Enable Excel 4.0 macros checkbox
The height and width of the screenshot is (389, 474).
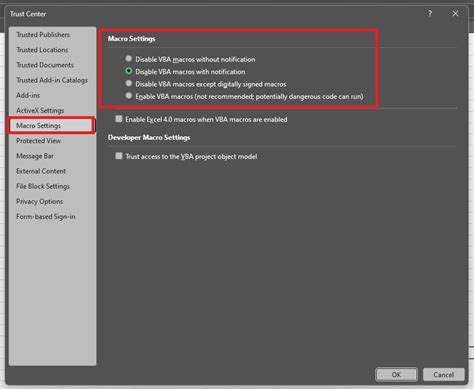tap(119, 119)
